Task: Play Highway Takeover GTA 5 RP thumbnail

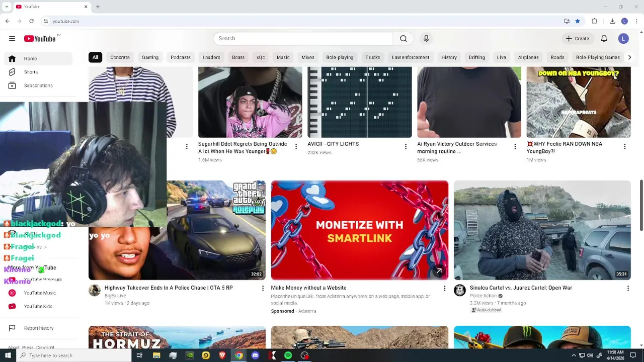Action: pyautogui.click(x=216, y=230)
